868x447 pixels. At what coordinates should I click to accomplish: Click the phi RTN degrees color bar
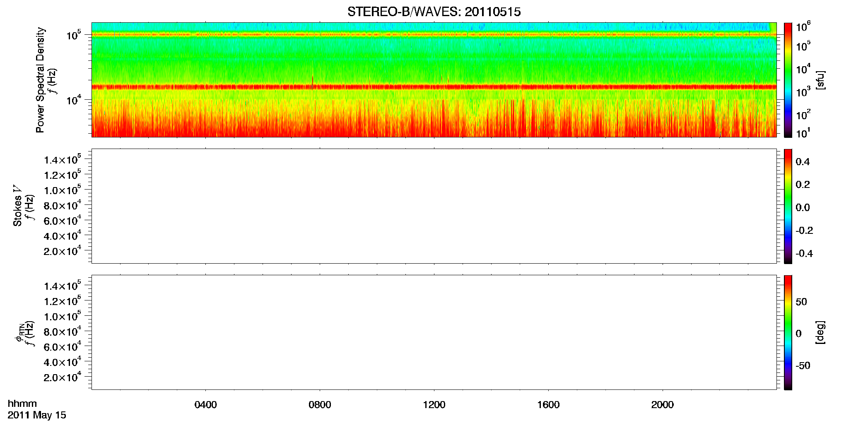click(788, 332)
